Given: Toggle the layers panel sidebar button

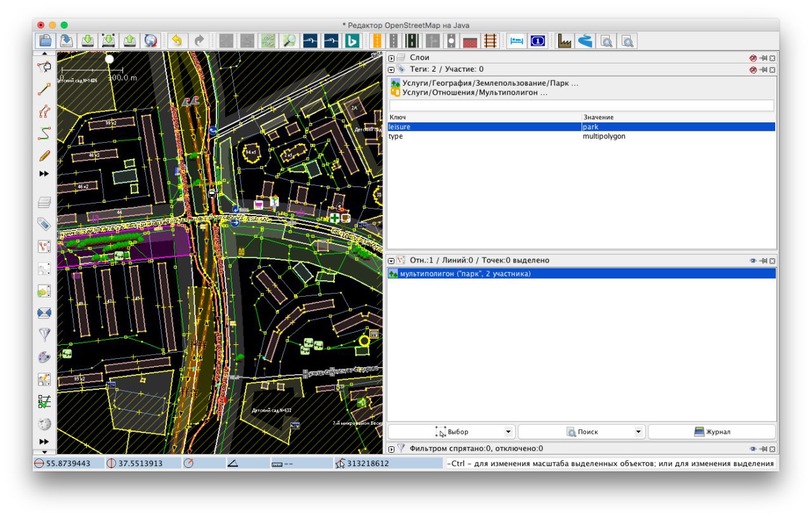Looking at the screenshot, I should click(x=44, y=202).
